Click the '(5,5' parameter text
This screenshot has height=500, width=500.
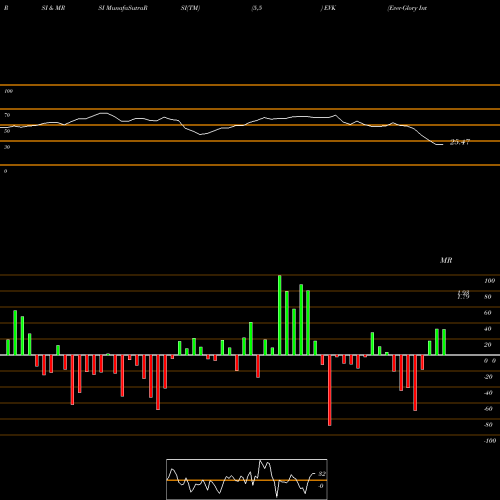257,8
